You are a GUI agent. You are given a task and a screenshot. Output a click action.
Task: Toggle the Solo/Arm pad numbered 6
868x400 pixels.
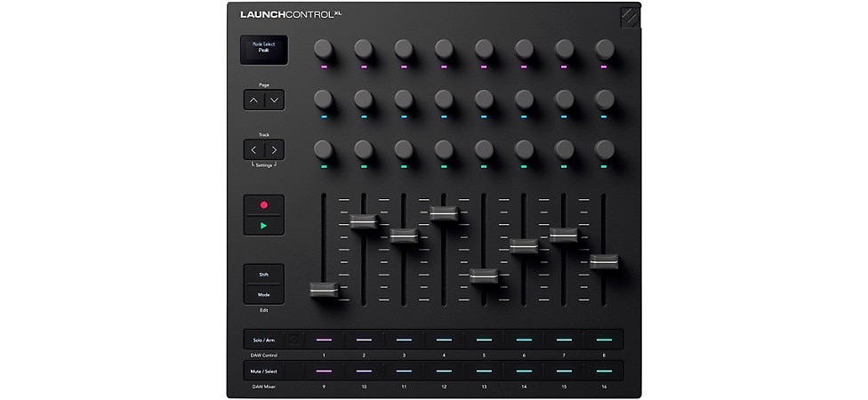[524, 340]
